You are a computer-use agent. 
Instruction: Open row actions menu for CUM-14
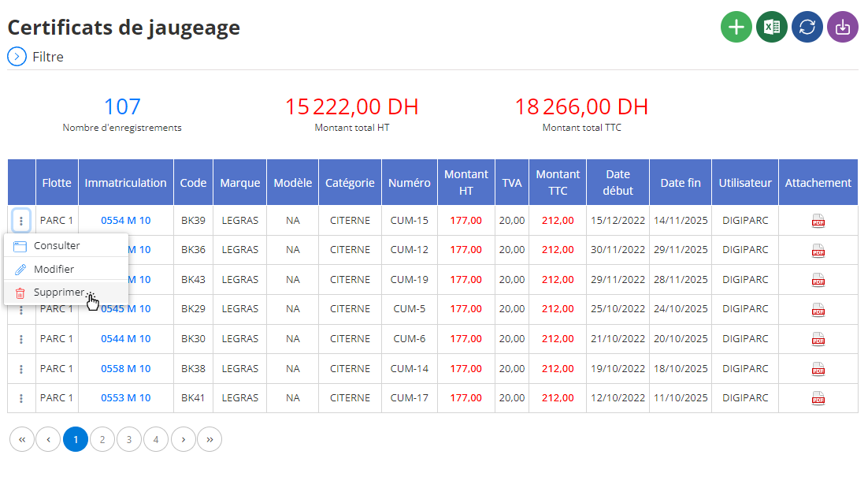point(21,369)
